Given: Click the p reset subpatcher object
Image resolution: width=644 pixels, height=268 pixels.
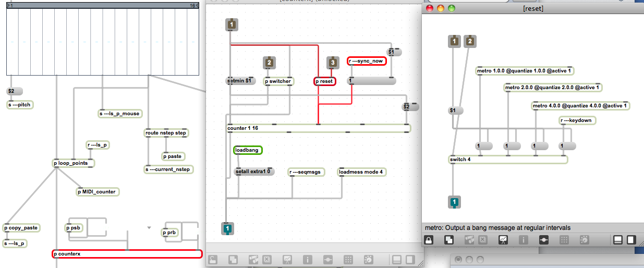Looking at the screenshot, I should click(x=325, y=81).
